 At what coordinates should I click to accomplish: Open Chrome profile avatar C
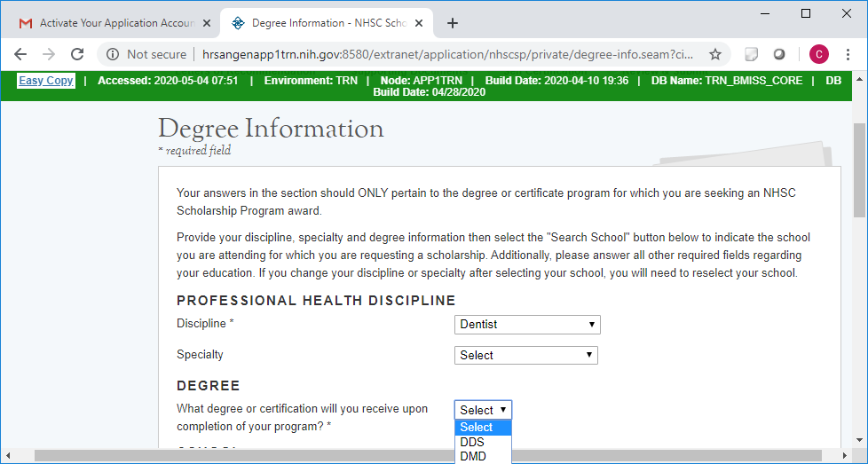(x=818, y=54)
